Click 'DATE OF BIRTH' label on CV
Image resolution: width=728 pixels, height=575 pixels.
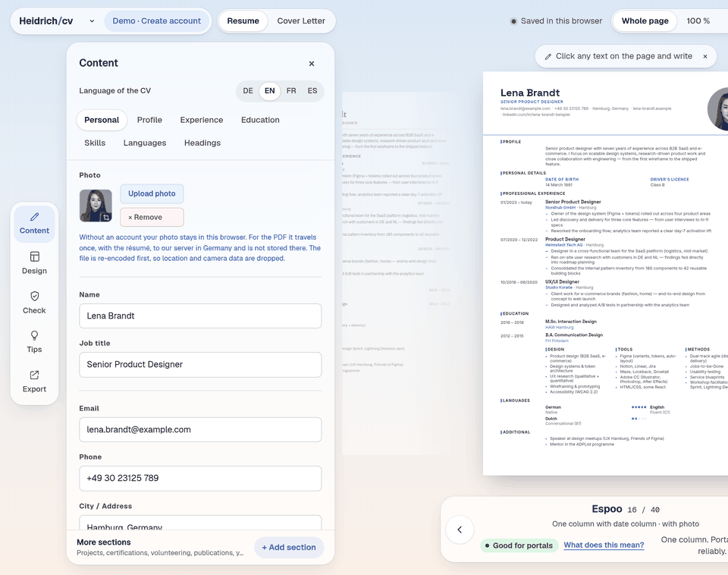click(562, 179)
